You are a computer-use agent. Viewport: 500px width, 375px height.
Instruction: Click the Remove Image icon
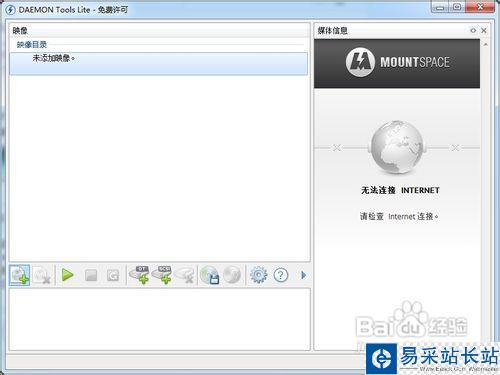pyautogui.click(x=42, y=275)
